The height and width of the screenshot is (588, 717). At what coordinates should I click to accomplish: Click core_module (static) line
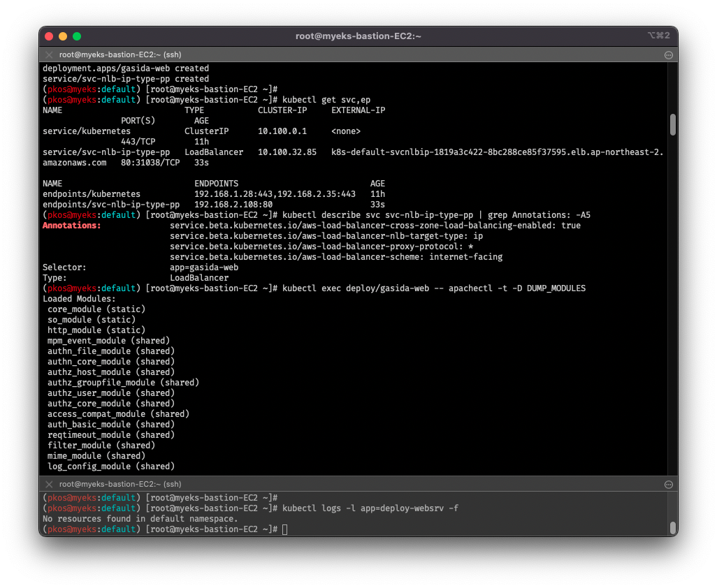tap(96, 309)
